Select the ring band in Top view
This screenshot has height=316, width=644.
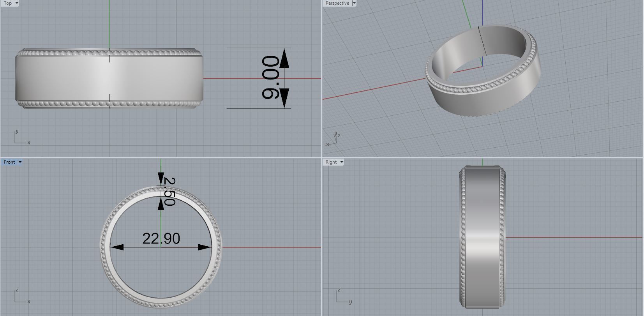[x=109, y=78]
